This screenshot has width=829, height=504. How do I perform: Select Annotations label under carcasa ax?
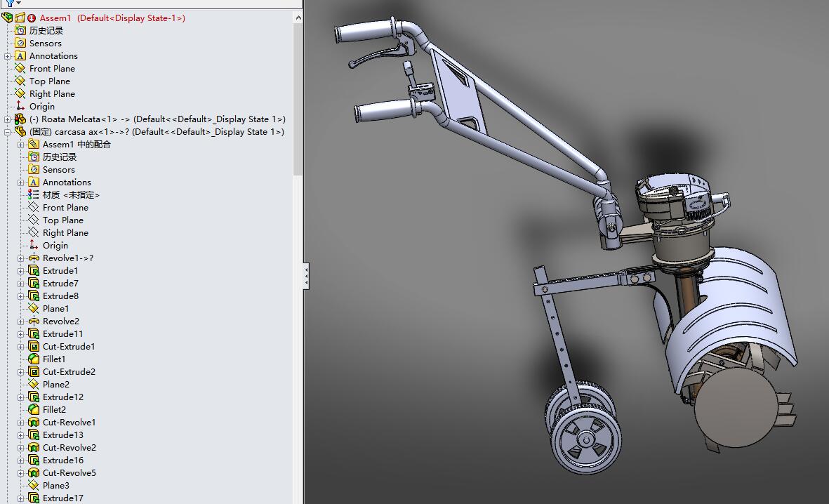pos(67,183)
